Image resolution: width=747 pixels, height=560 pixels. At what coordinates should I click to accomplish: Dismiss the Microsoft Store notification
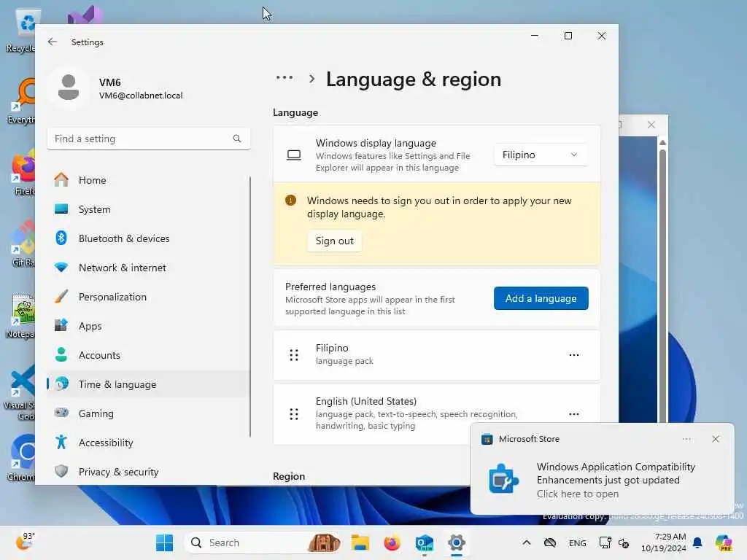[715, 439]
